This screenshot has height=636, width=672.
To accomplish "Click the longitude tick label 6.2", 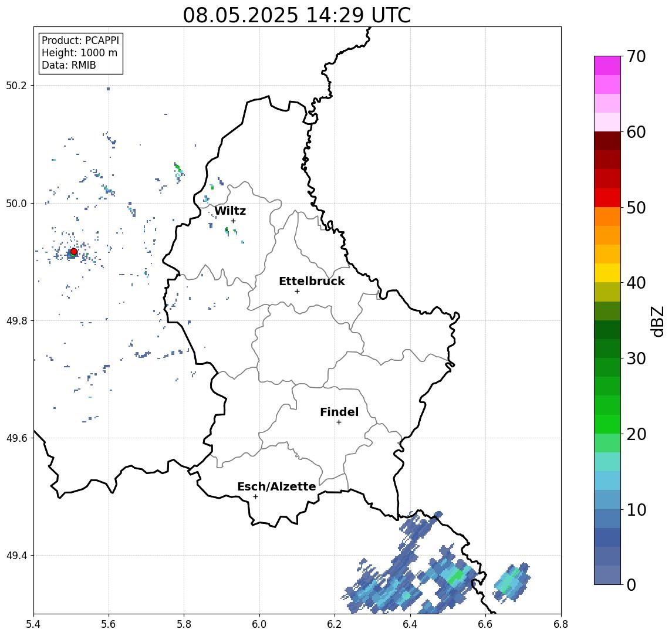I will [335, 624].
